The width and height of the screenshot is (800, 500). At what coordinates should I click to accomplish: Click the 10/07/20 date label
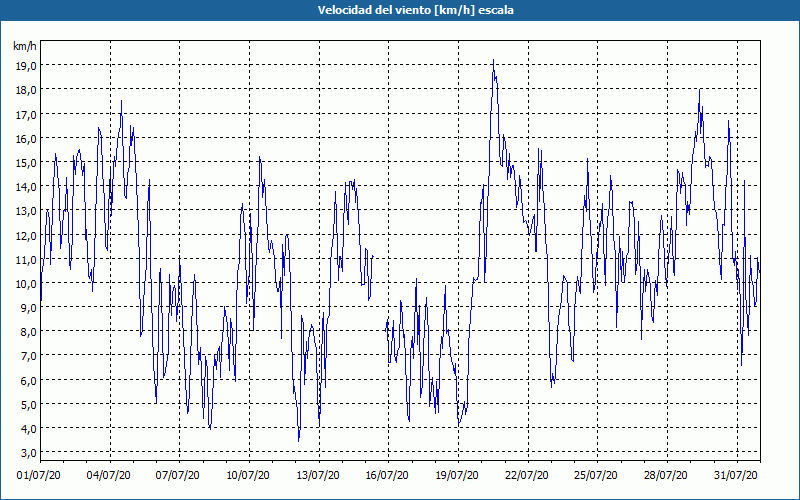(248, 476)
